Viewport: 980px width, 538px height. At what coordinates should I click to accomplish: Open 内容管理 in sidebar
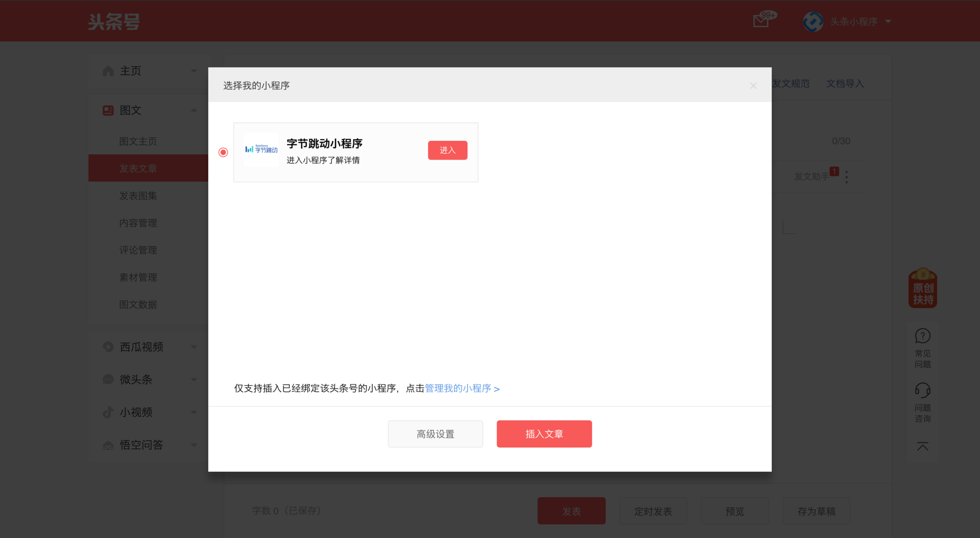coord(138,223)
